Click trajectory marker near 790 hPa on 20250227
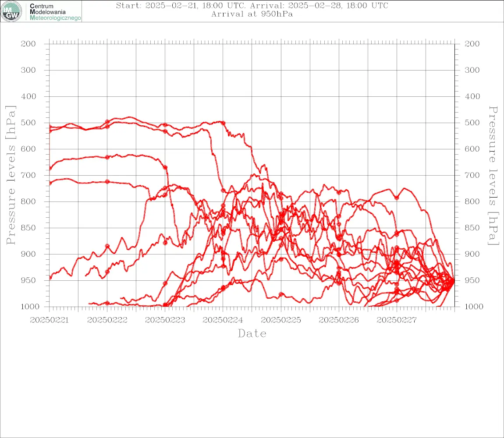This screenshot has height=438, width=504. 397,198
